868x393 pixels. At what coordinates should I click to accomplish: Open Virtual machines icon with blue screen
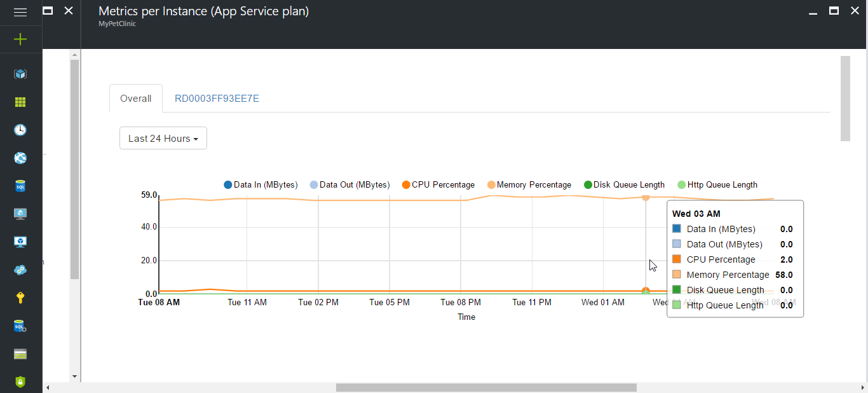(20, 242)
